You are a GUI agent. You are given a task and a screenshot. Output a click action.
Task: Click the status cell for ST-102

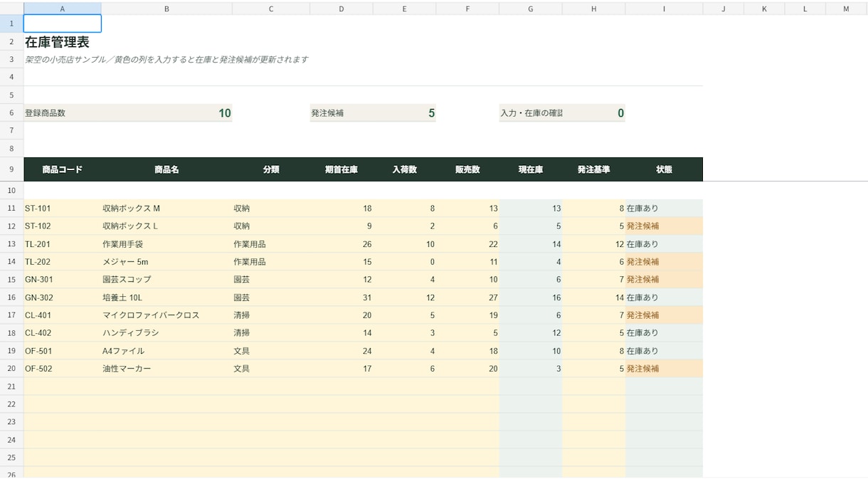pos(664,226)
